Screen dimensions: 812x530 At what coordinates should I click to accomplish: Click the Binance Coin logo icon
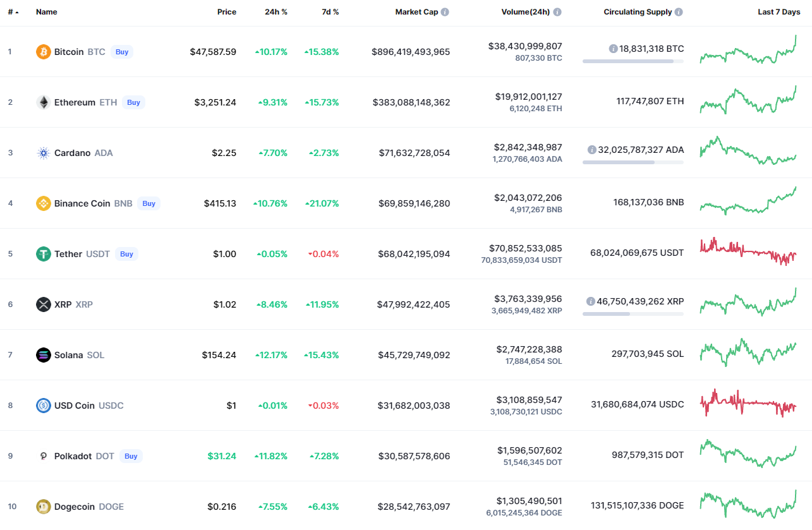tap(44, 203)
